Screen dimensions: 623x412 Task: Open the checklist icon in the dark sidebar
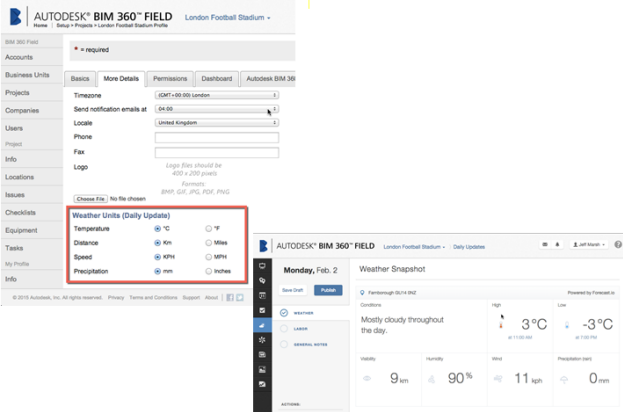(x=262, y=310)
